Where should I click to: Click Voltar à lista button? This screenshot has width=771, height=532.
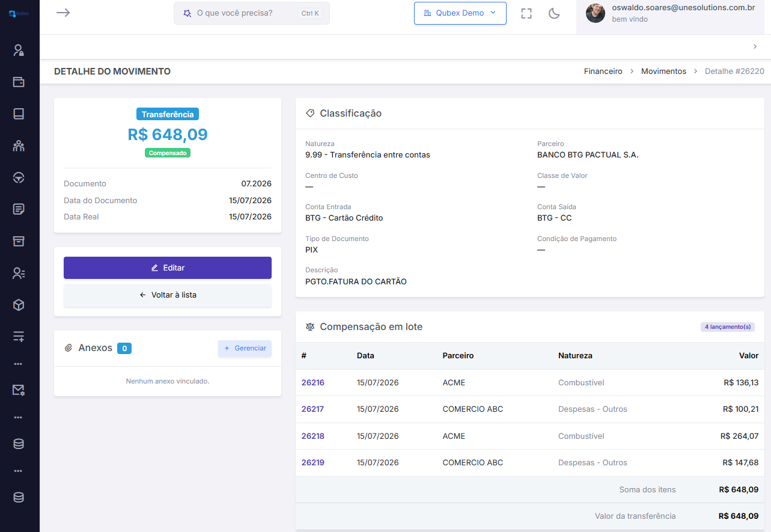(168, 295)
